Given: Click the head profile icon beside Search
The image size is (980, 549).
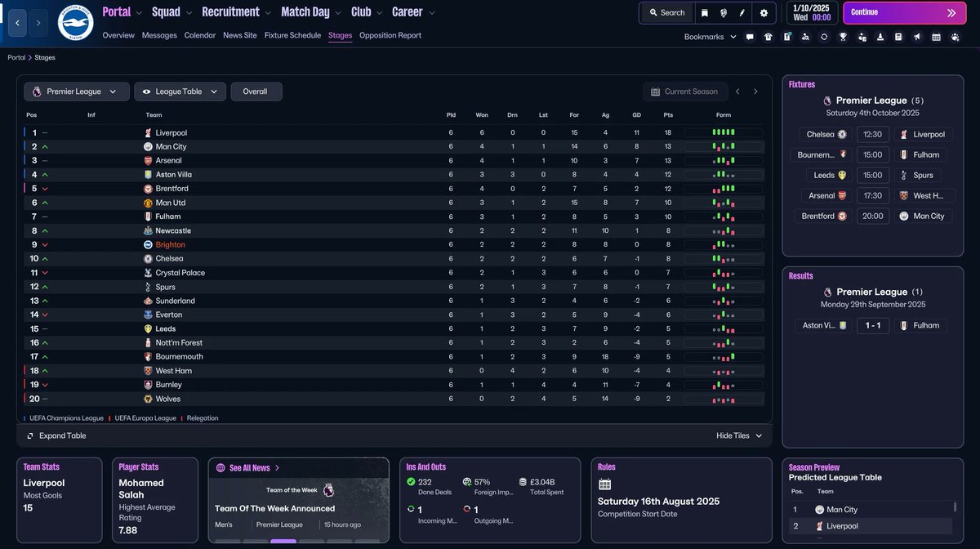Looking at the screenshot, I should pos(724,12).
